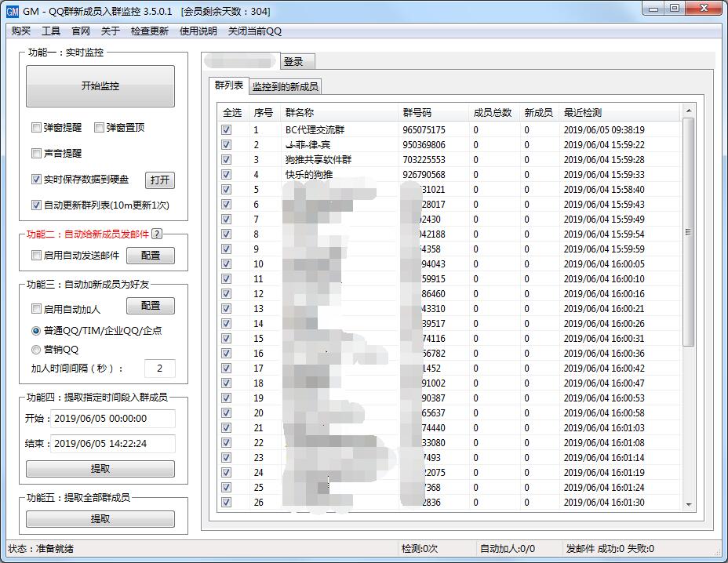Select group number 950369806
728x563 pixels.
tap(424, 145)
